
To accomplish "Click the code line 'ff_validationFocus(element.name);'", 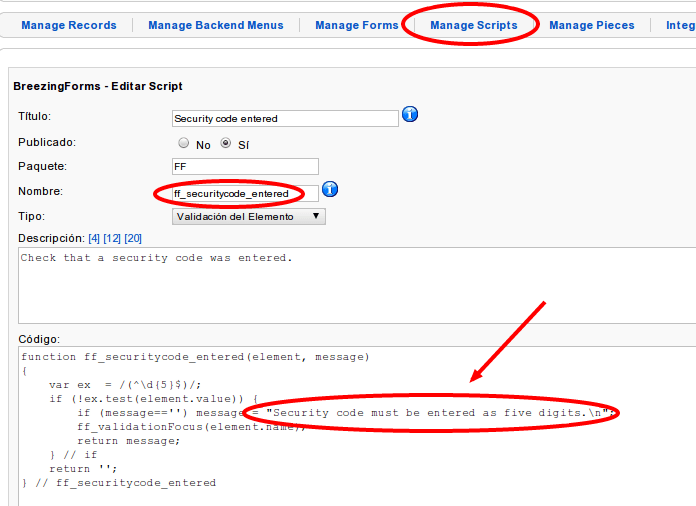I will pos(191,427).
